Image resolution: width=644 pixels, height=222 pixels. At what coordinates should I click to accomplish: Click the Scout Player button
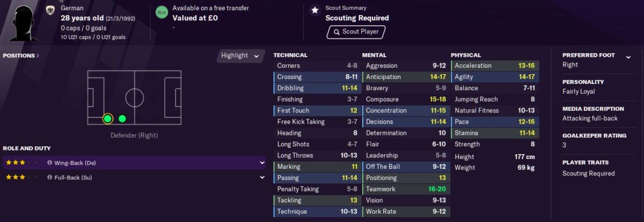[356, 32]
